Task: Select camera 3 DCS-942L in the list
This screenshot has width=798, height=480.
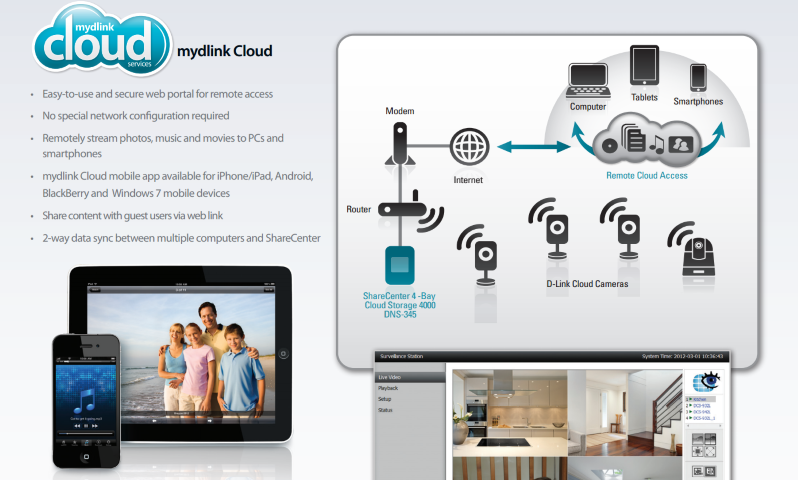Action: tap(700, 412)
